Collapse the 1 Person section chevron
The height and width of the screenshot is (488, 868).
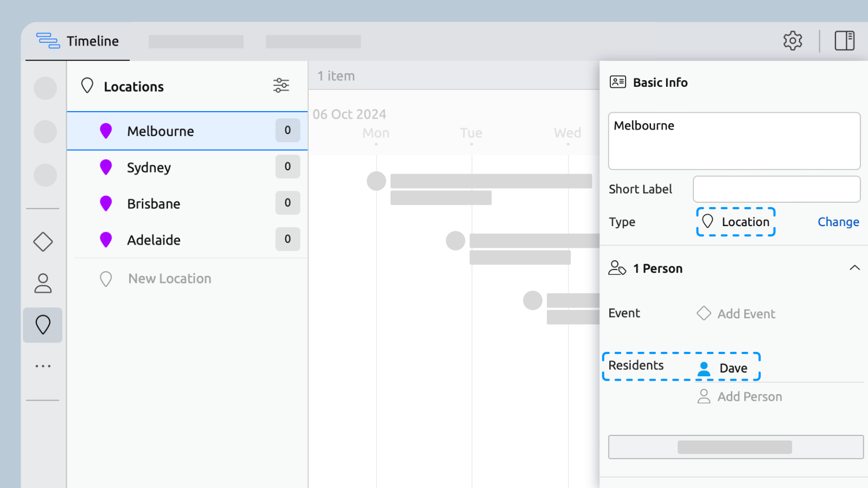click(854, 268)
